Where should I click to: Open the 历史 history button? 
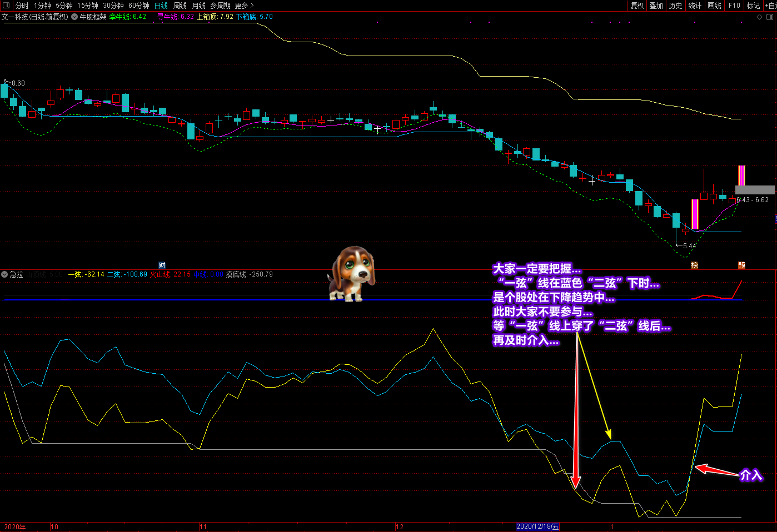[x=675, y=6]
